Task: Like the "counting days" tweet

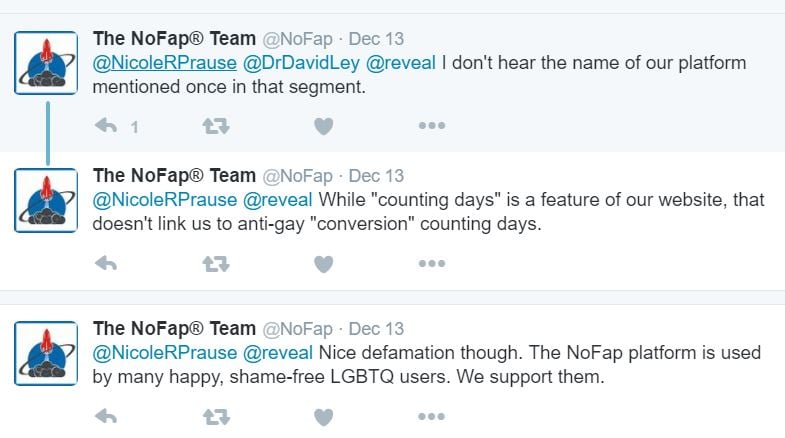Action: [x=323, y=264]
